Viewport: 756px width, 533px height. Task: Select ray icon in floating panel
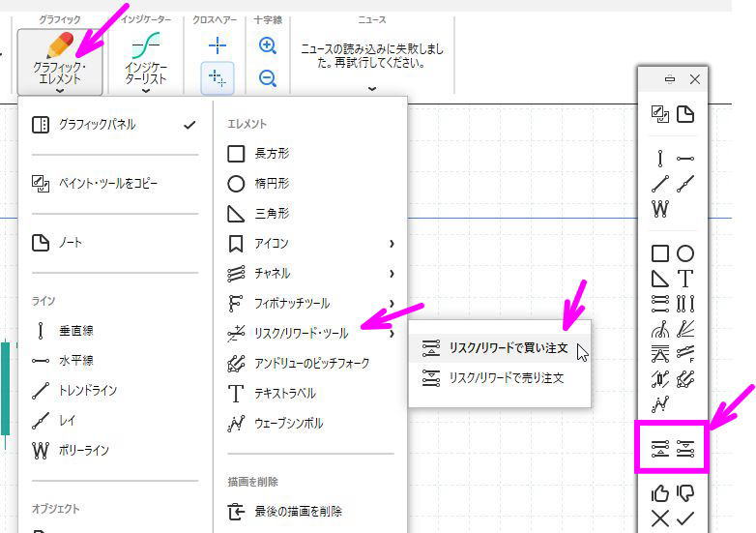pyautogui.click(x=685, y=184)
